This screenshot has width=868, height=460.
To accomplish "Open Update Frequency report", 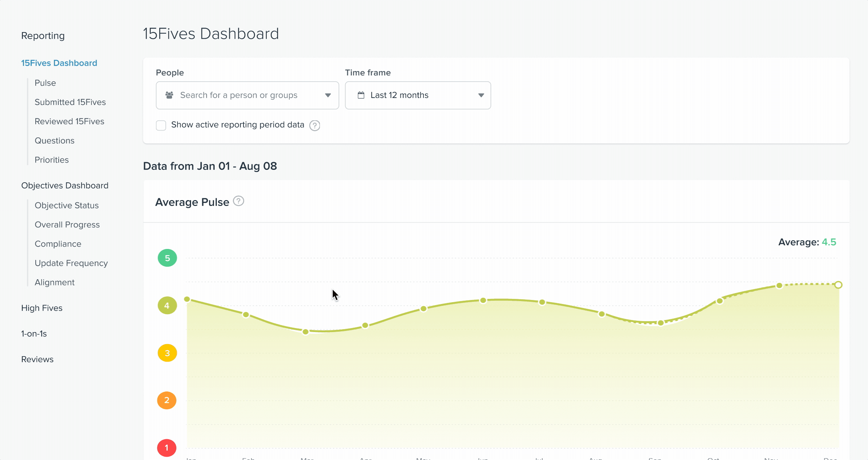I will [71, 263].
